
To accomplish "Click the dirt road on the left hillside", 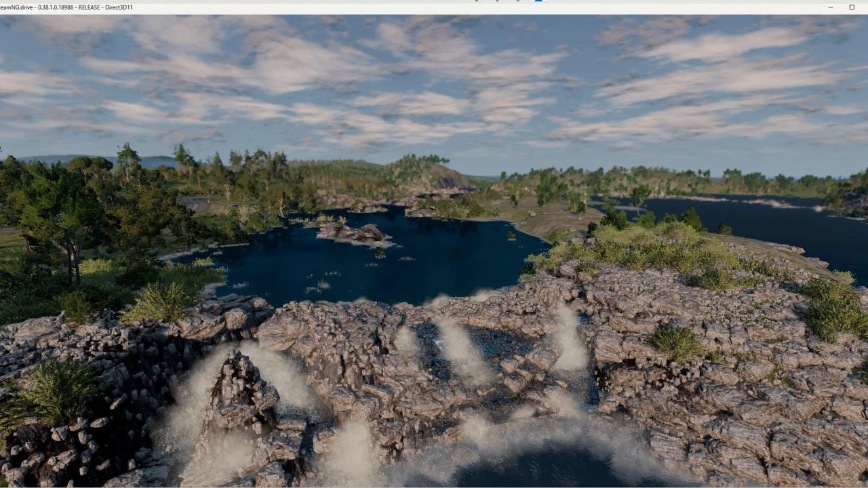I will 197,203.
